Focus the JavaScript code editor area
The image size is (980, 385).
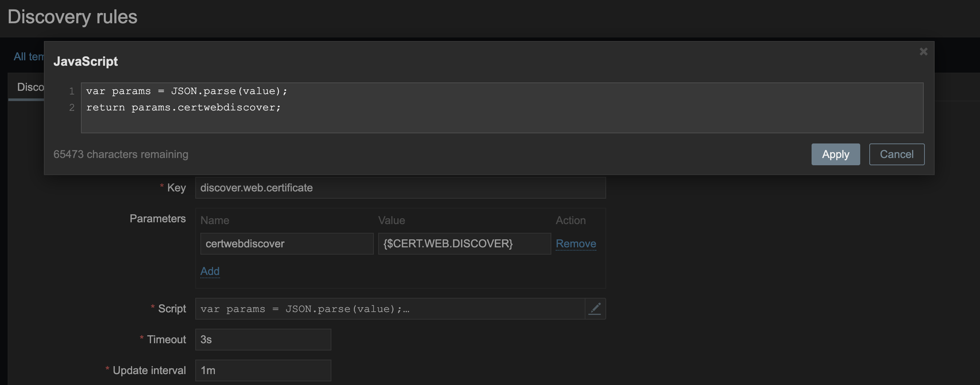[x=502, y=108]
